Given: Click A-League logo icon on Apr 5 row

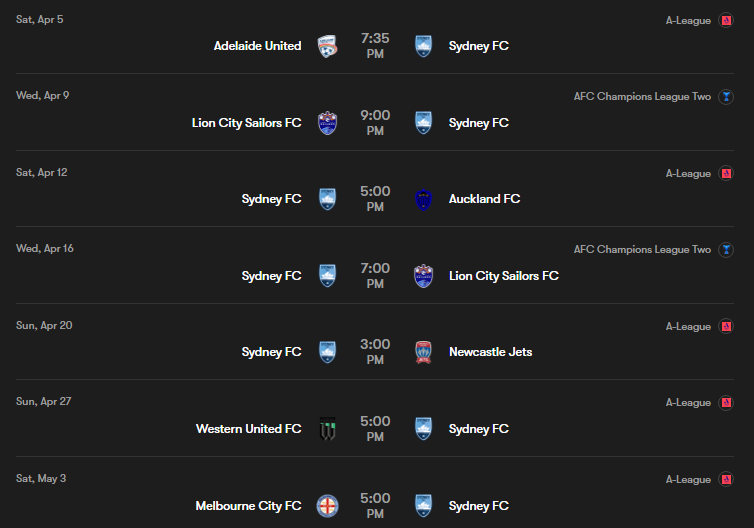Looking at the screenshot, I should coord(726,20).
